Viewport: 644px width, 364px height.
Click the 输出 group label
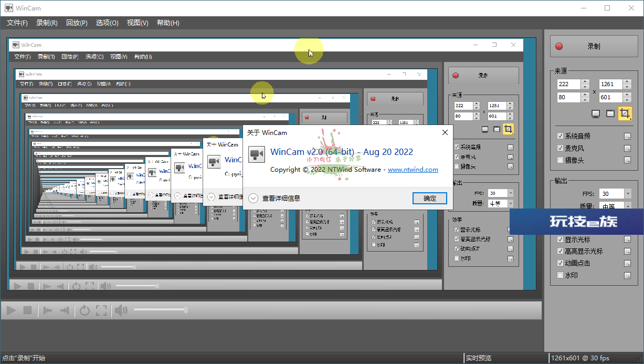(561, 181)
